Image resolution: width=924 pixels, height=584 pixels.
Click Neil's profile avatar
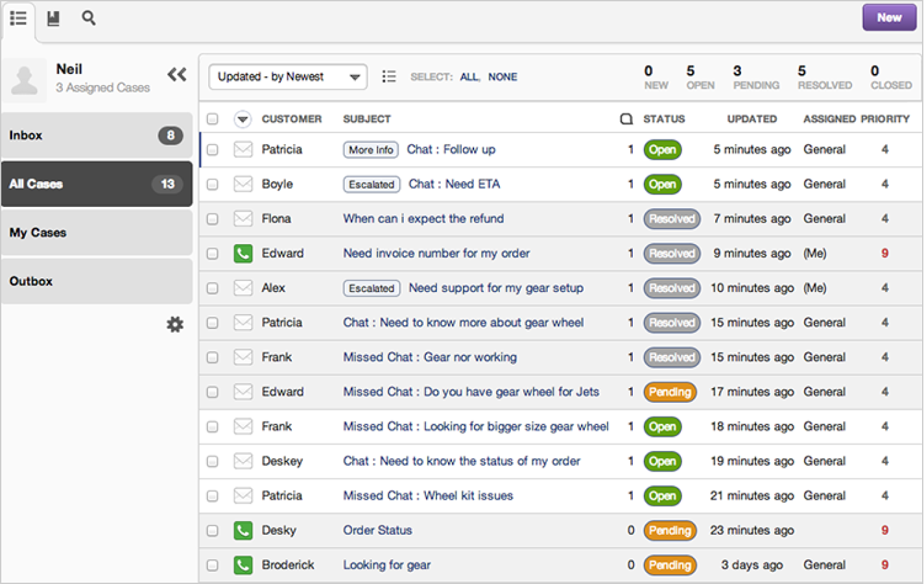(25, 80)
